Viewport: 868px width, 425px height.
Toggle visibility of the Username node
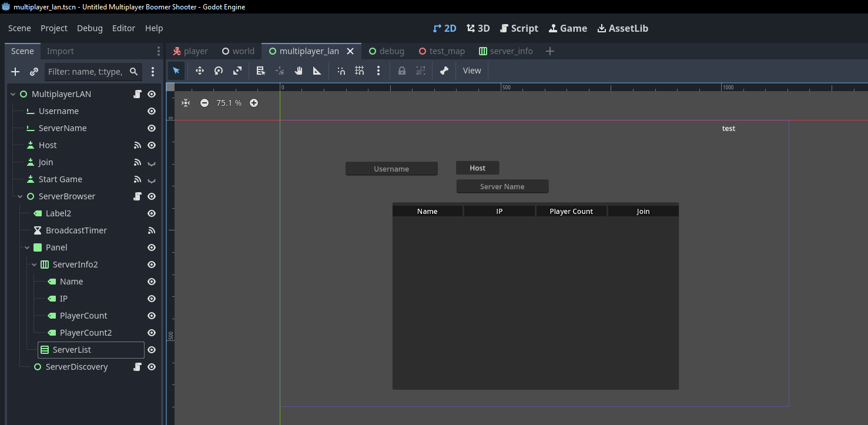click(152, 111)
